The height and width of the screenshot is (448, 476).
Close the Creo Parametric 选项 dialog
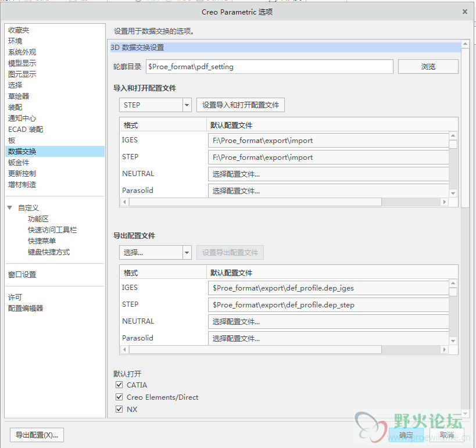tap(465, 12)
